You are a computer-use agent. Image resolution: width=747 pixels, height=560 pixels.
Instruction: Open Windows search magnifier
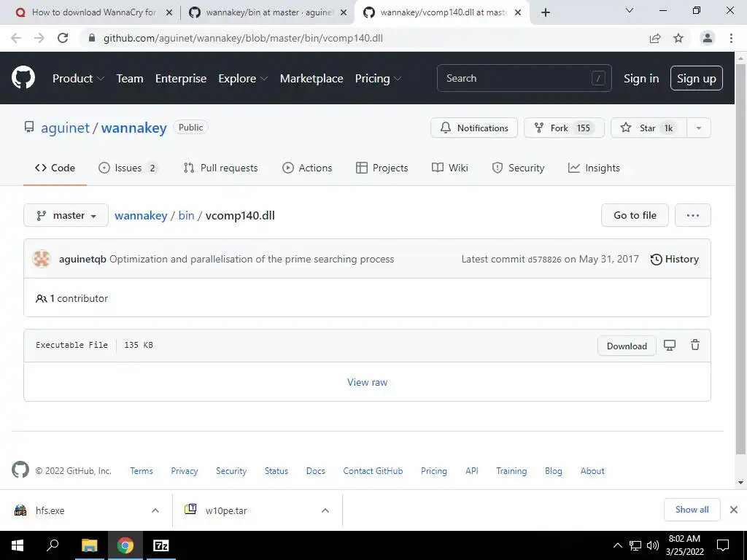click(53, 545)
